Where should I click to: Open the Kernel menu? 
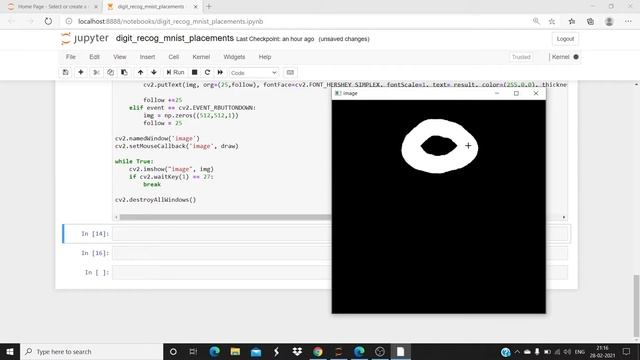coord(201,57)
